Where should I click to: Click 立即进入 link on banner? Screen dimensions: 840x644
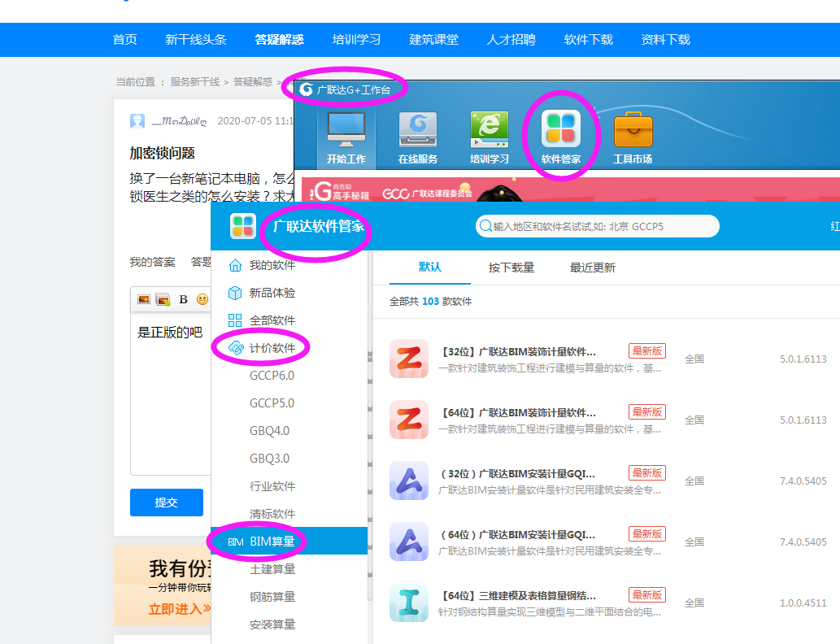point(179,609)
